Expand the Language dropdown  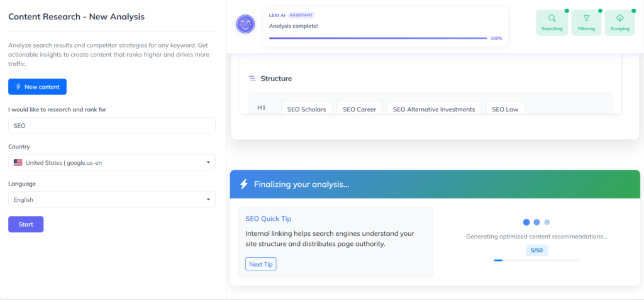(112, 199)
